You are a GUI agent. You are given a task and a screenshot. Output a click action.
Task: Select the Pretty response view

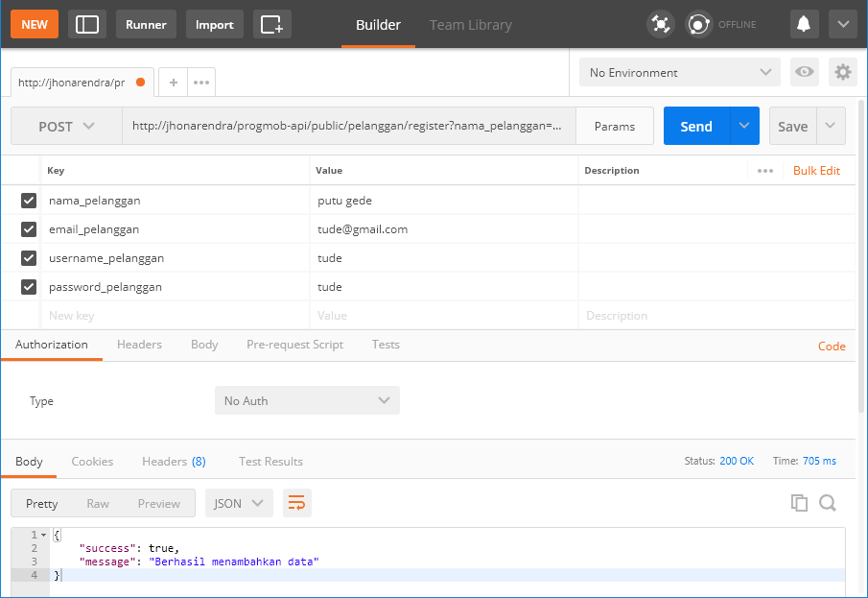click(41, 503)
